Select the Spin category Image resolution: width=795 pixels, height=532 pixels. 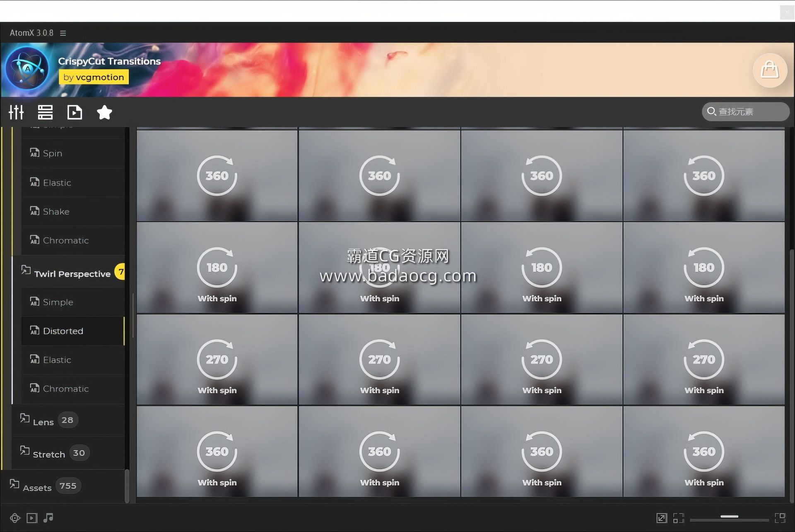73,153
